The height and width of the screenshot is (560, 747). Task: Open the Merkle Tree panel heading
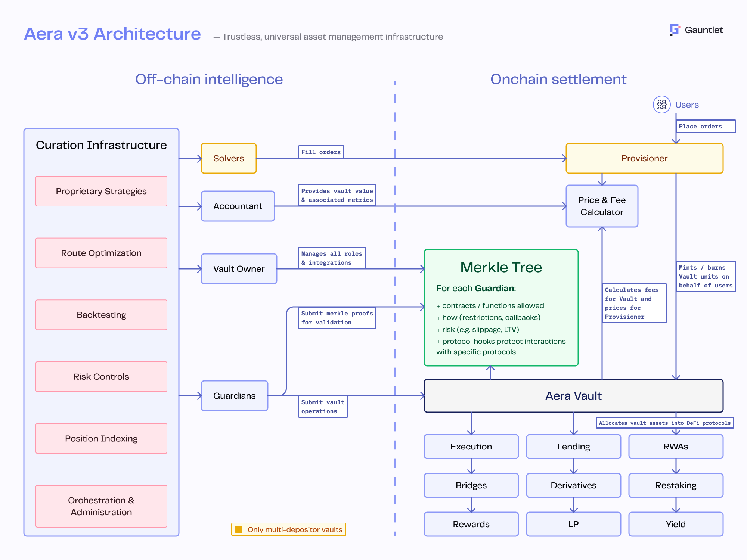501,267
